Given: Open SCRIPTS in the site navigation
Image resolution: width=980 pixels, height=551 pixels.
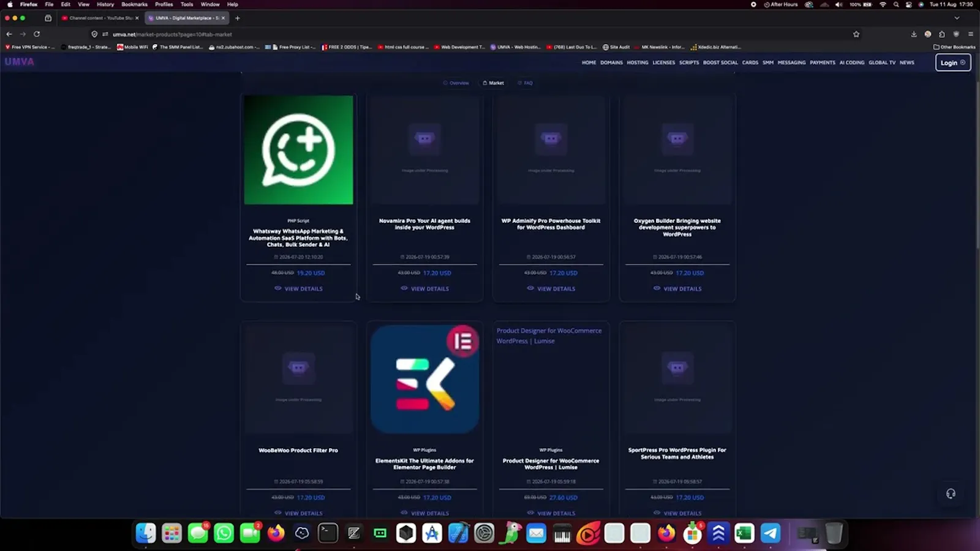Looking at the screenshot, I should pos(688,62).
